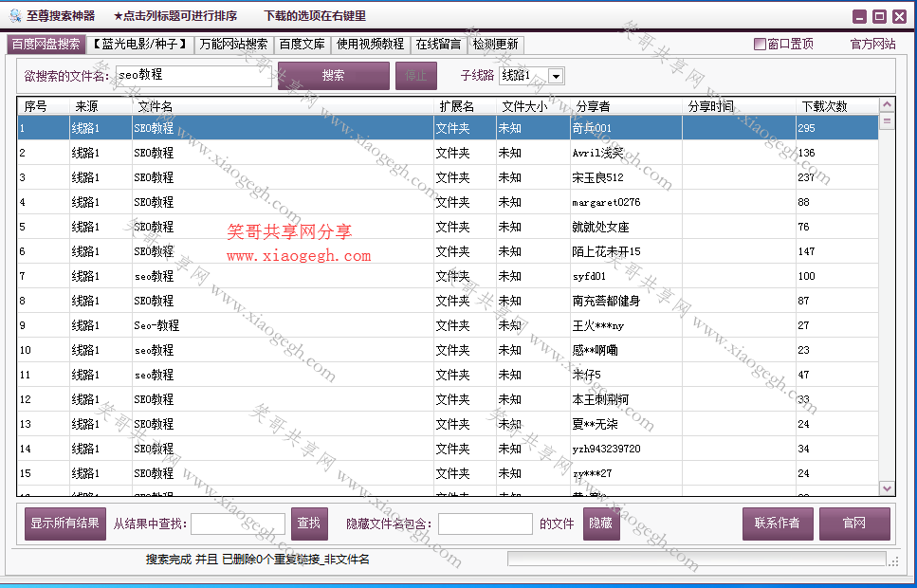917x588 pixels.
Task: Select the row shared by yzh943239720
Action: click(448, 449)
